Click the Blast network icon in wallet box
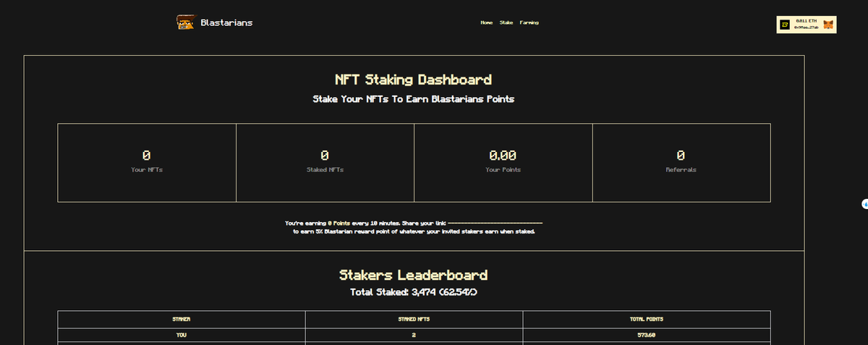The image size is (868, 345). (x=786, y=25)
